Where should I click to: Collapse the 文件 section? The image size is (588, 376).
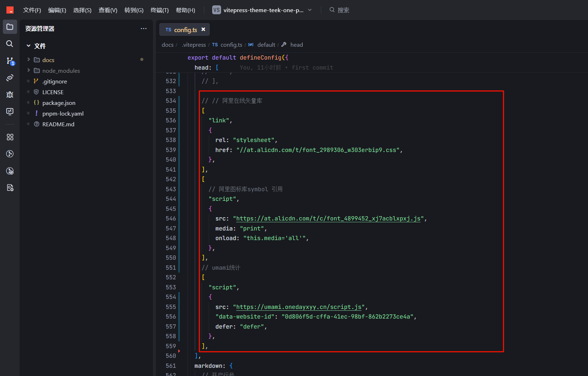[29, 46]
